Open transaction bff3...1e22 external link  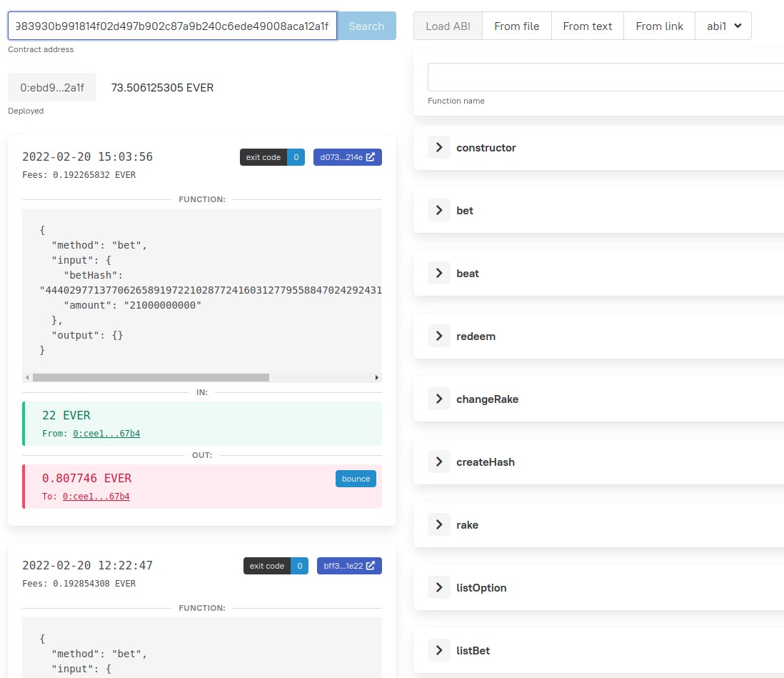coord(348,566)
